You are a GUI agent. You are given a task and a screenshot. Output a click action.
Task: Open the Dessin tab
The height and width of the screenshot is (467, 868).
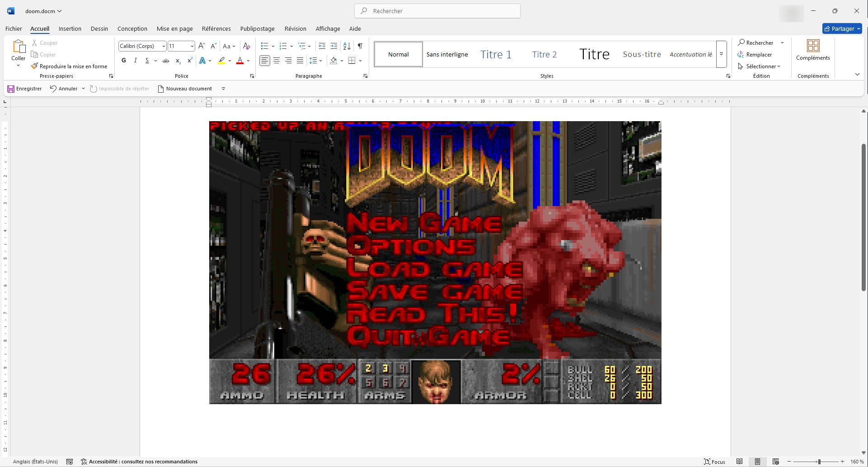[99, 28]
